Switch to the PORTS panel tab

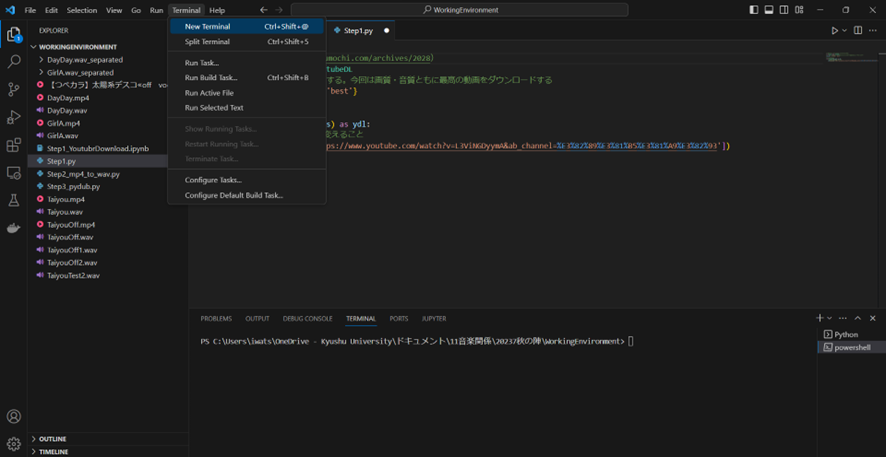click(x=398, y=319)
